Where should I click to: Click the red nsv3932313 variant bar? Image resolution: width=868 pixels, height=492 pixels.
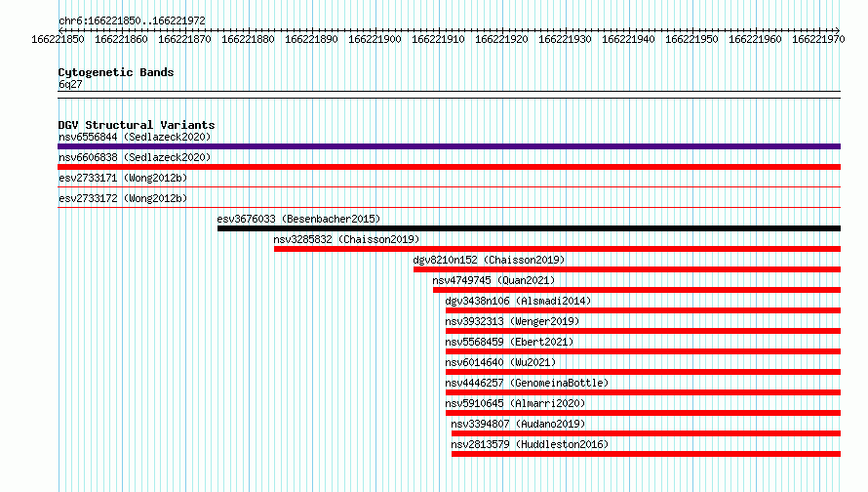point(644,331)
